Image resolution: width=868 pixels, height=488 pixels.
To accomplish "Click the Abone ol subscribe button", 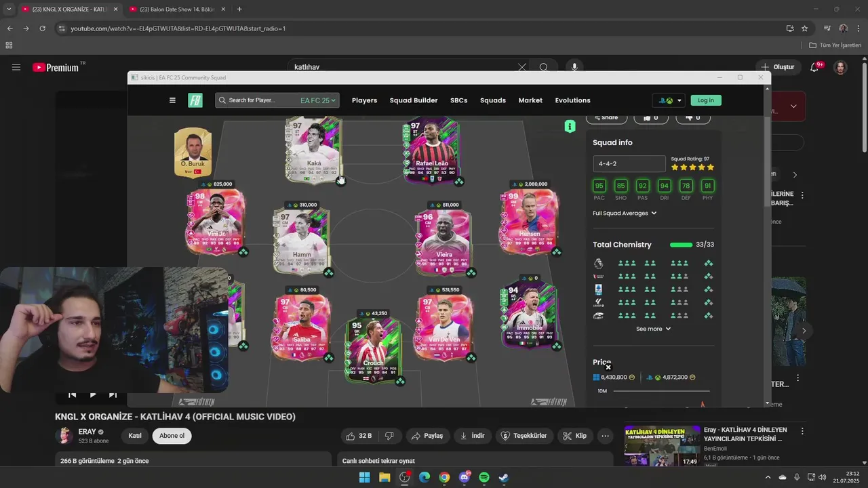I will [x=172, y=436].
